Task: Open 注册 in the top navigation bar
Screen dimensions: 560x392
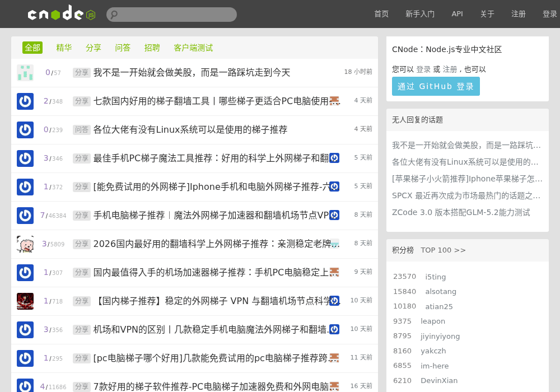Action: pyautogui.click(x=519, y=14)
